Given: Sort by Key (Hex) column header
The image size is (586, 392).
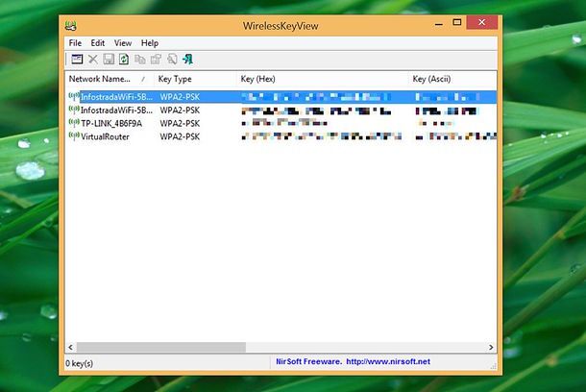Looking at the screenshot, I should point(323,79).
